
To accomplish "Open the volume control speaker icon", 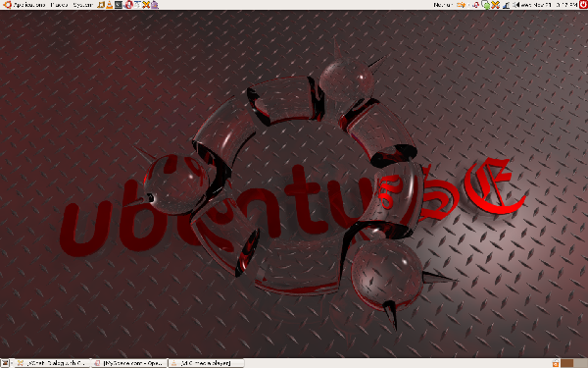I will click(x=516, y=5).
